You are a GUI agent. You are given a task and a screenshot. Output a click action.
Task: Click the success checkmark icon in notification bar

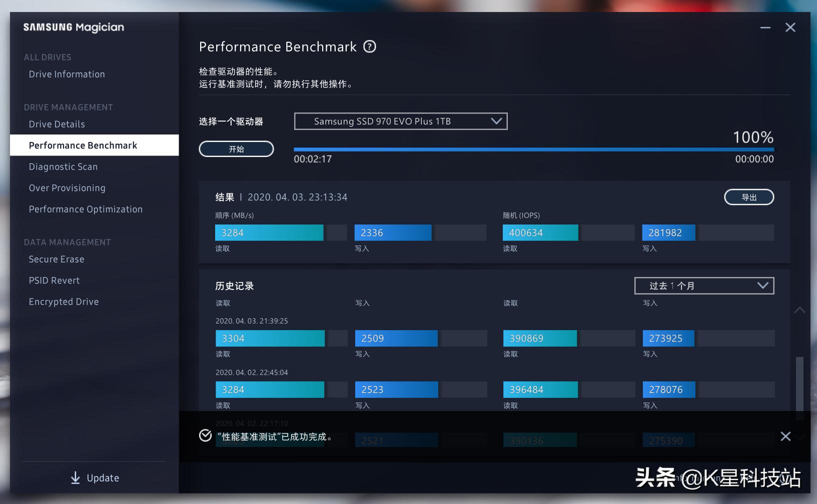[205, 436]
